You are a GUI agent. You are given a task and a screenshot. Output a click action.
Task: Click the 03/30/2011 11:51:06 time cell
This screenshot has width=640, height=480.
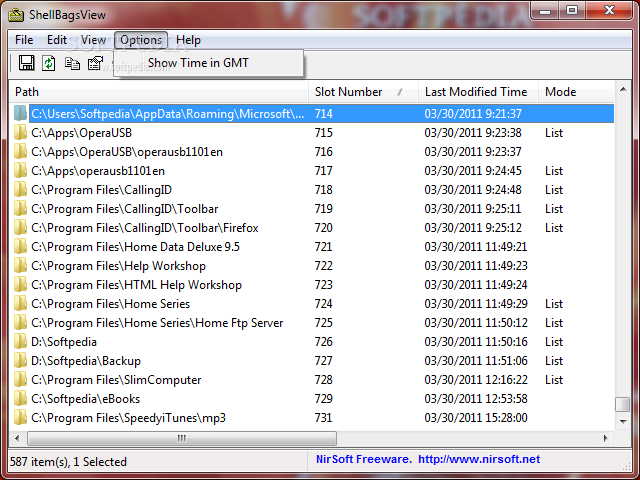pos(476,361)
